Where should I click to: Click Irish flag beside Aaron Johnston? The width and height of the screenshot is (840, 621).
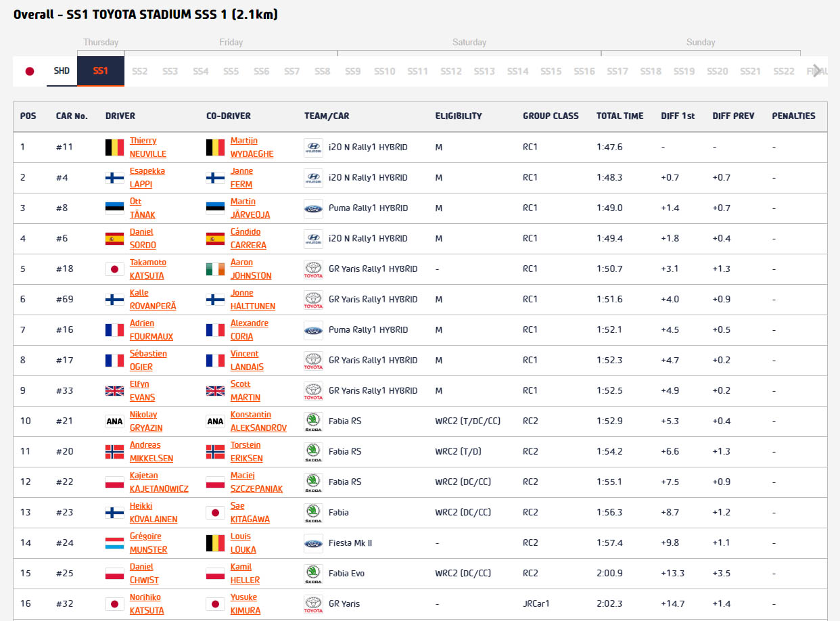coord(215,269)
